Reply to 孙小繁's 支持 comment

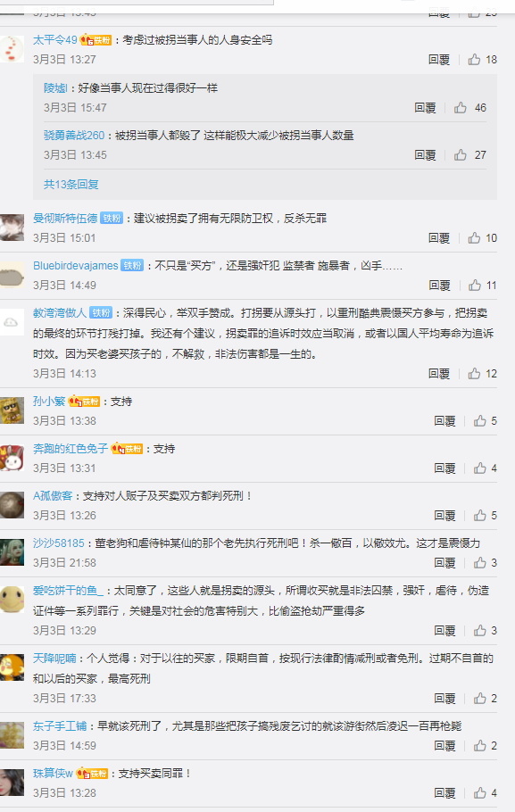444,421
